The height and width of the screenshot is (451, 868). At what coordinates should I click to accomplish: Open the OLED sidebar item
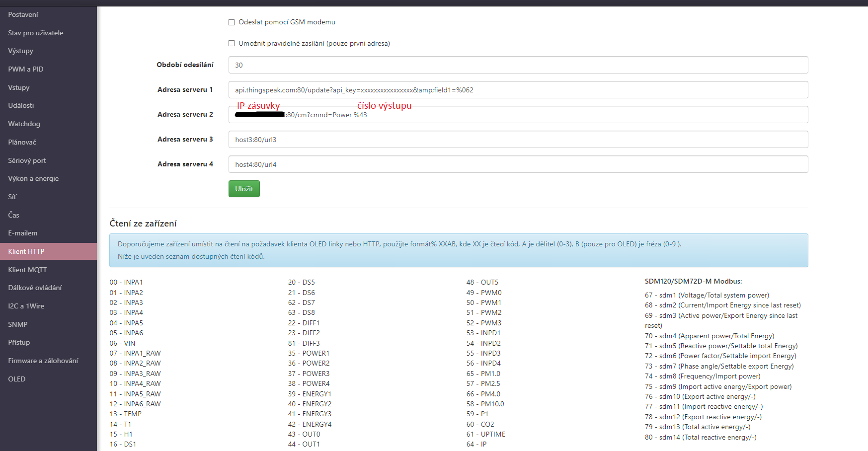tap(17, 379)
